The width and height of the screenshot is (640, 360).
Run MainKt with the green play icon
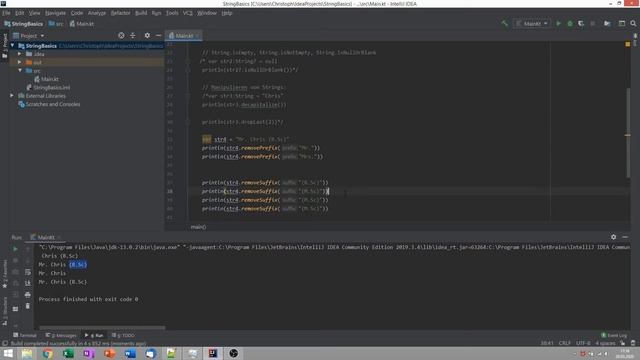[558, 24]
